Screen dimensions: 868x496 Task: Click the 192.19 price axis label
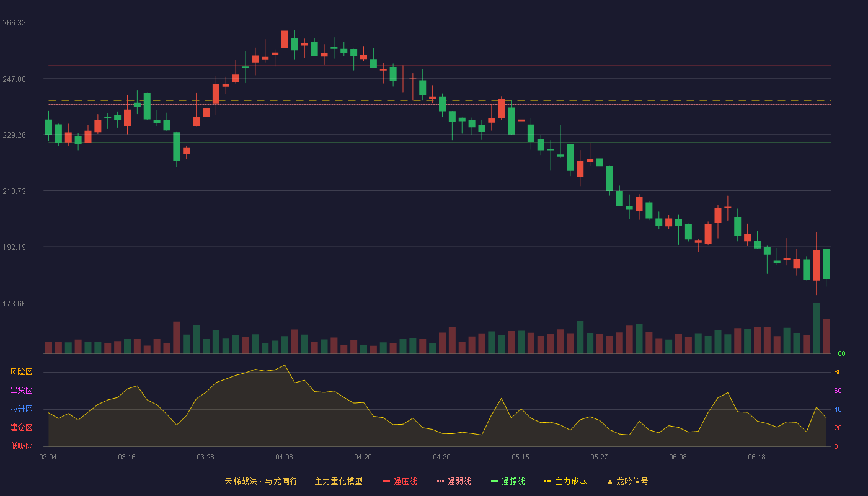coord(14,247)
